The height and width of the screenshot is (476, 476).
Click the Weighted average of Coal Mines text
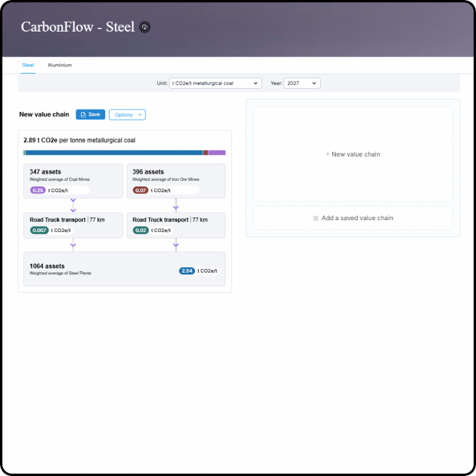coord(60,180)
